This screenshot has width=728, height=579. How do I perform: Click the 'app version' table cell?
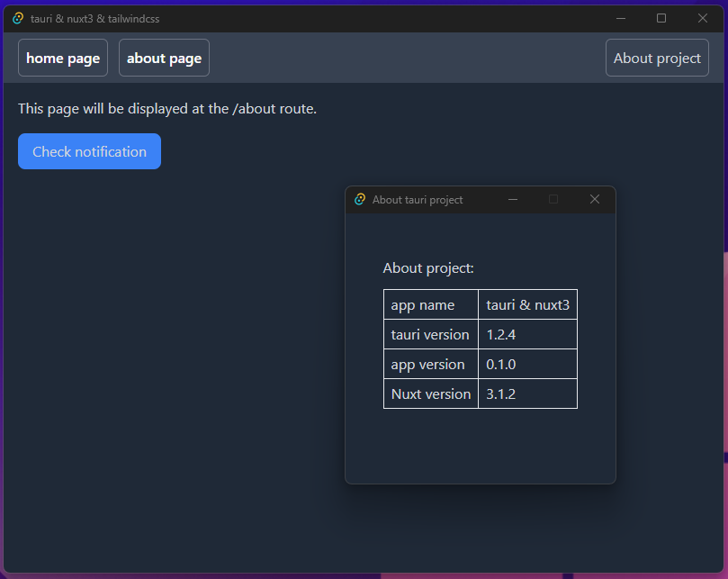tap(431, 364)
